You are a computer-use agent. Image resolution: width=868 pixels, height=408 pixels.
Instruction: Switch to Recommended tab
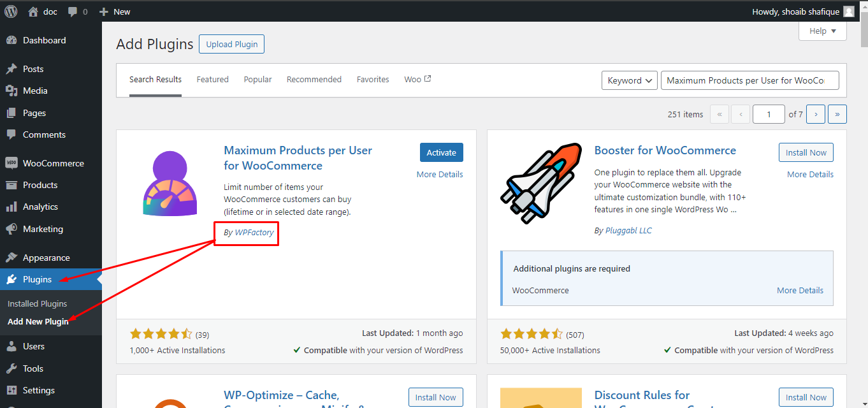click(x=314, y=80)
